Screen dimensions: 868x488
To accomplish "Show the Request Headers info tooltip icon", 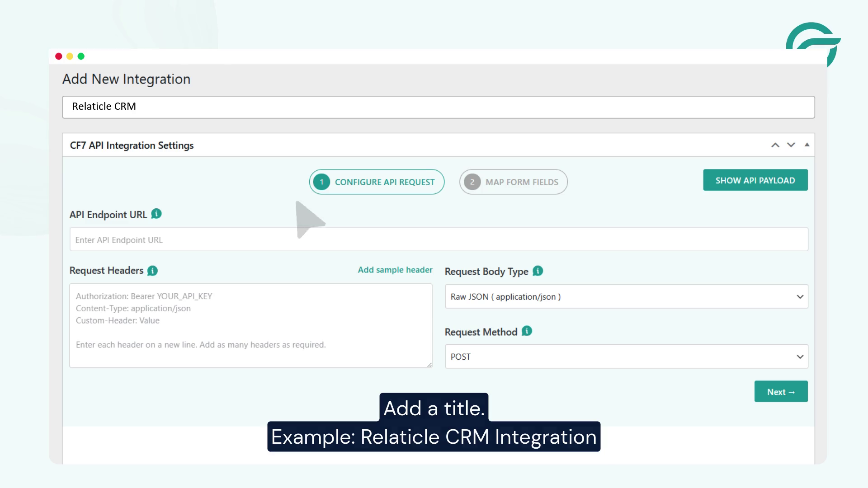I will pyautogui.click(x=153, y=271).
